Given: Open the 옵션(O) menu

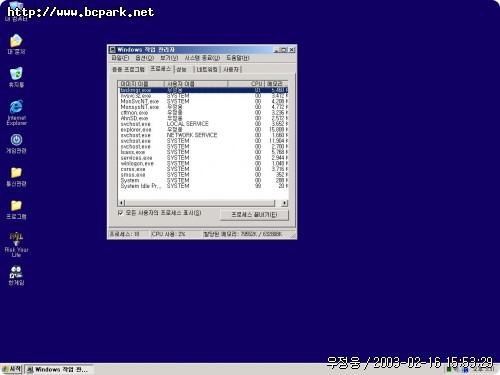Looking at the screenshot, I should tap(145, 58).
